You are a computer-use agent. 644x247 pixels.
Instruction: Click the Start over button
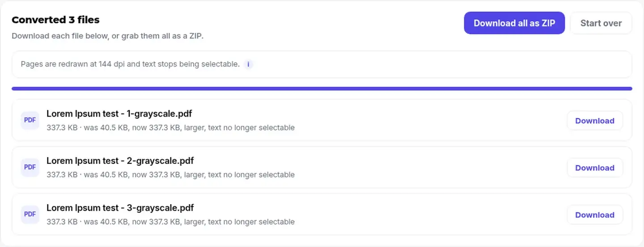coord(601,23)
